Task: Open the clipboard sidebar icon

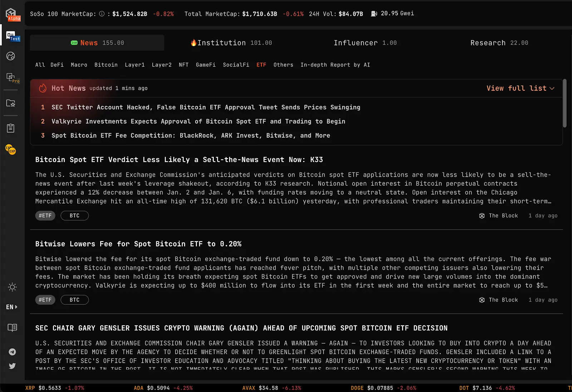Action: 11,128
